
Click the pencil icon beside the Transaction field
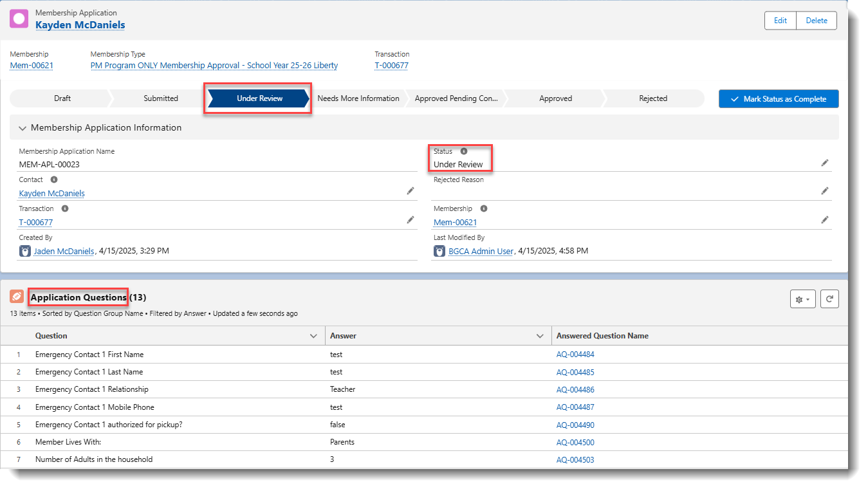(x=411, y=219)
